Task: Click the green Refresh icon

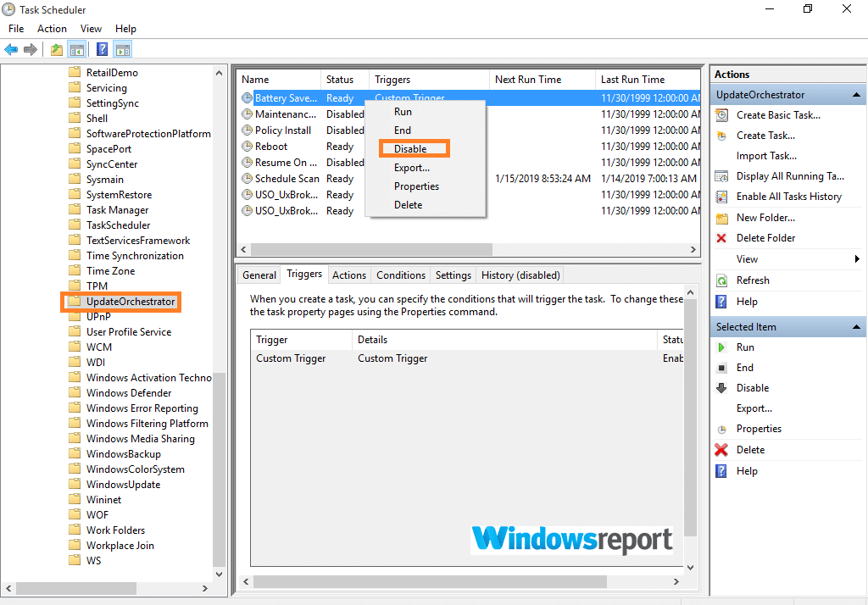Action: (x=722, y=280)
